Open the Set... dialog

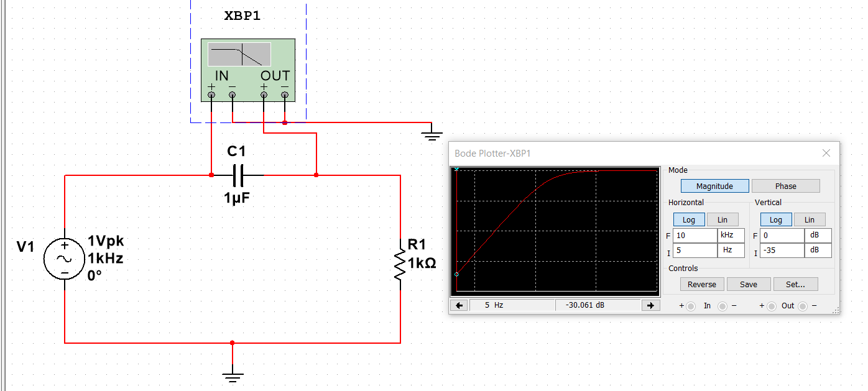[x=795, y=284]
